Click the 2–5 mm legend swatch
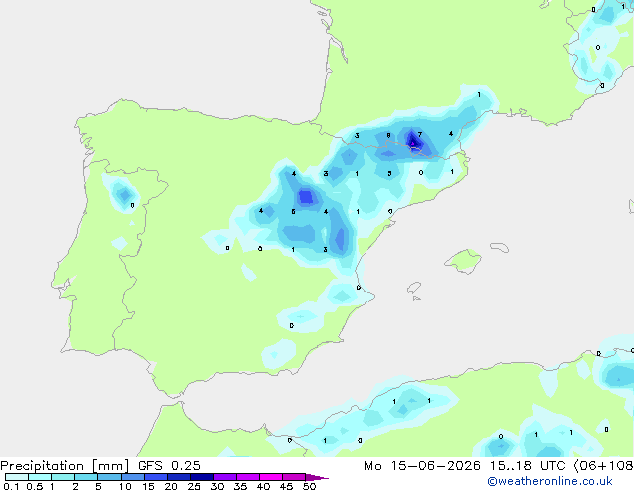 click(86, 477)
